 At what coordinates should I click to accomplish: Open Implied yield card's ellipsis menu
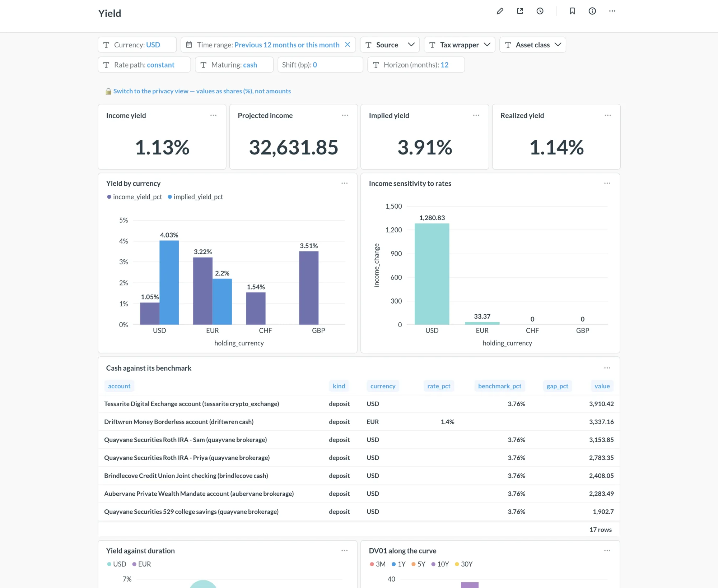(476, 115)
